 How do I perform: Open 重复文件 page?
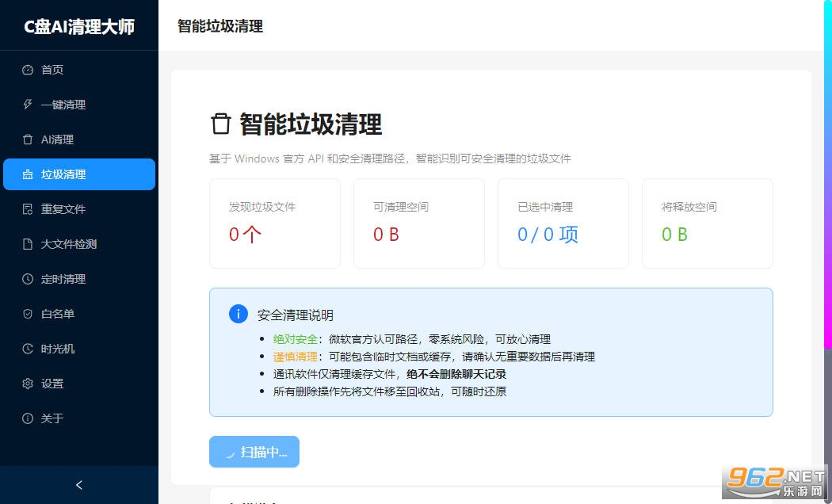point(79,209)
